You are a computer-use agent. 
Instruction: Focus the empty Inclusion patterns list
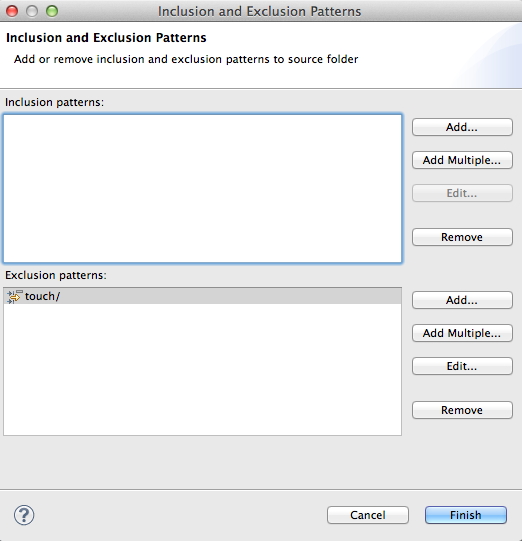click(x=203, y=188)
